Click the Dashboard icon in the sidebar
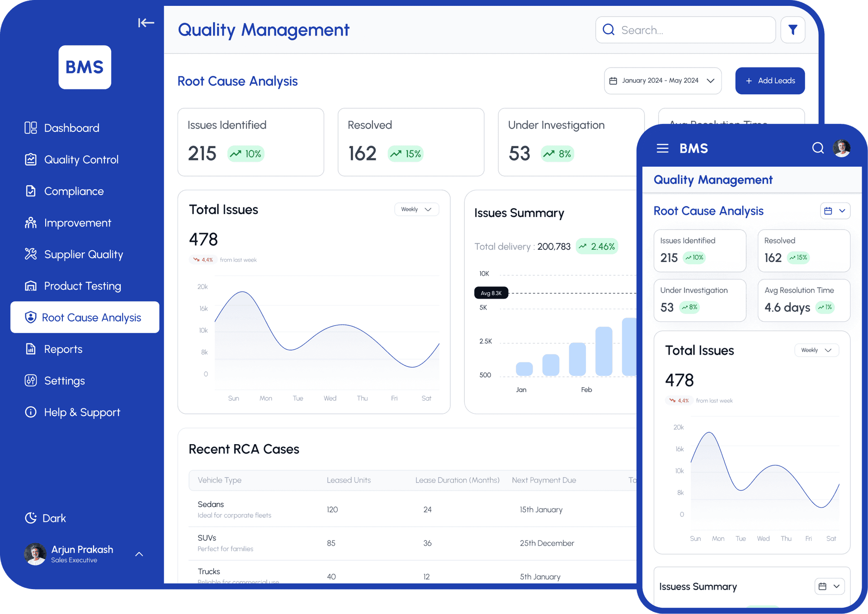The width and height of the screenshot is (868, 614). (31, 128)
